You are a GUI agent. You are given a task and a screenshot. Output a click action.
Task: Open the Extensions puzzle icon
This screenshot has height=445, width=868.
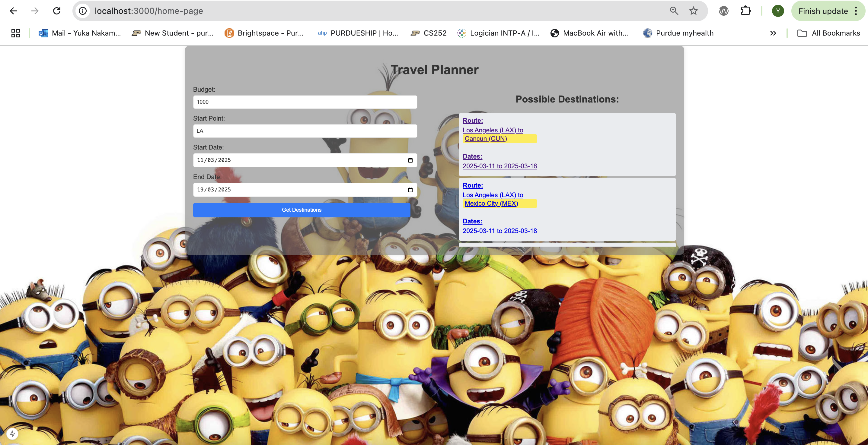coord(746,11)
